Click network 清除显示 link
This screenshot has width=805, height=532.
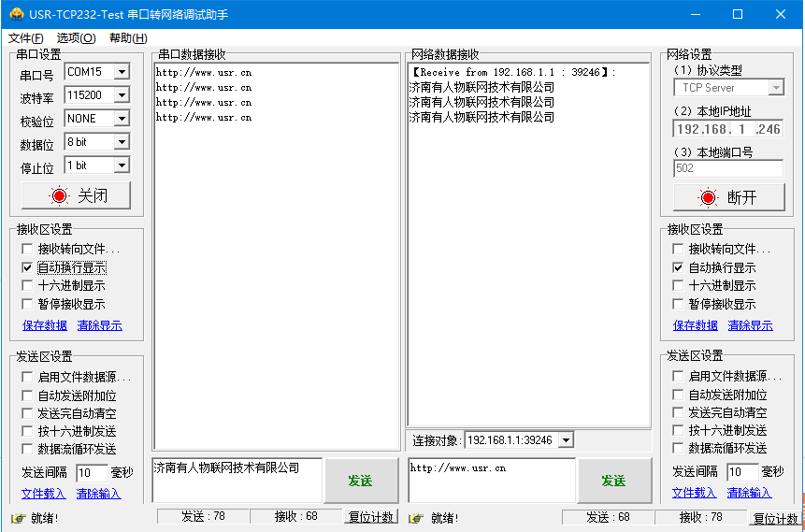pos(750,325)
